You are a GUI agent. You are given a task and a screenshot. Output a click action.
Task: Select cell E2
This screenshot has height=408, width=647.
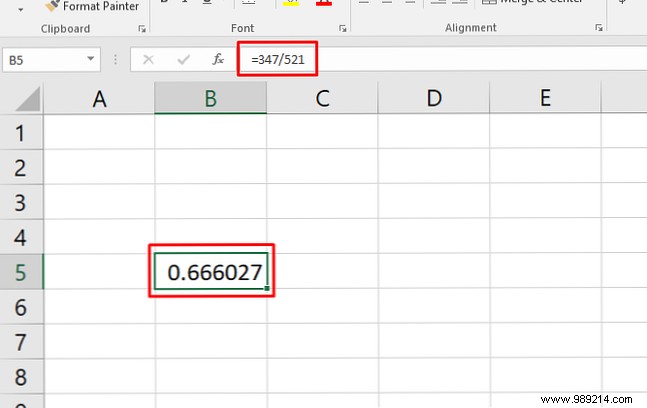pos(545,167)
